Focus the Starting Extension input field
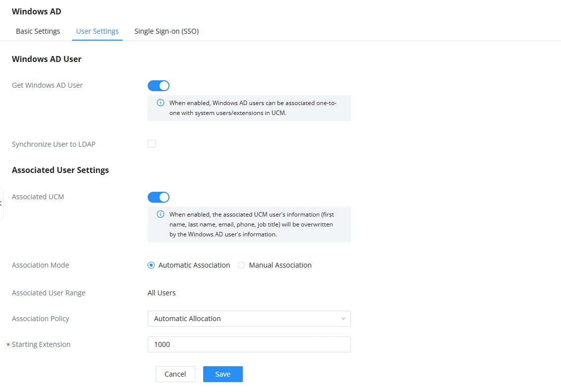 point(249,344)
